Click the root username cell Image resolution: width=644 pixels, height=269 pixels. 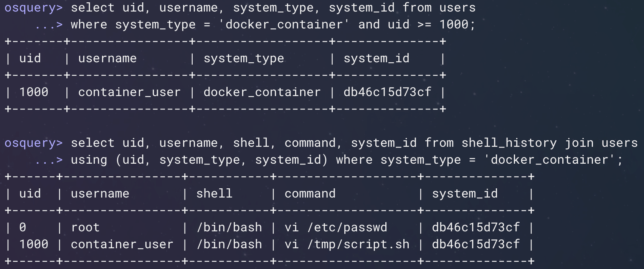pos(85,227)
